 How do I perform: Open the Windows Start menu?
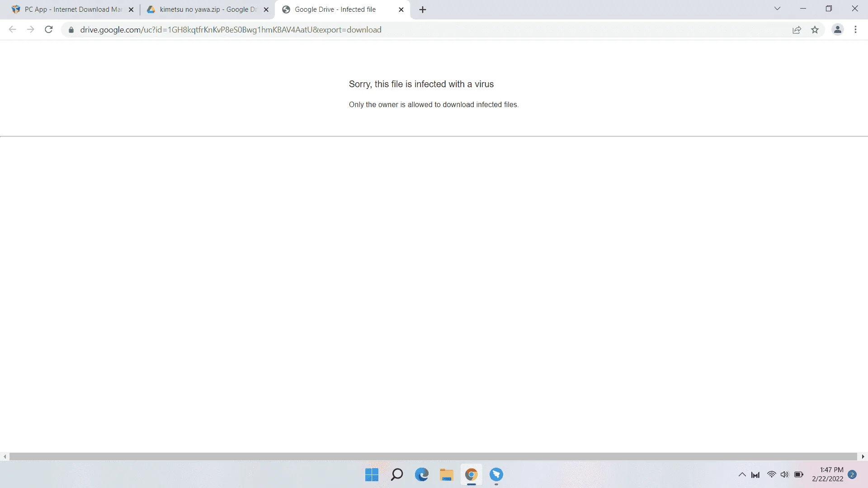(372, 475)
